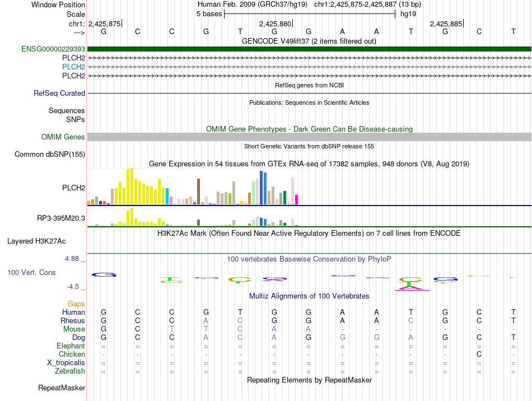Viewport: 532px width, 401px height.
Task: Click the 5 bases scale bar
Action: tap(310, 14)
